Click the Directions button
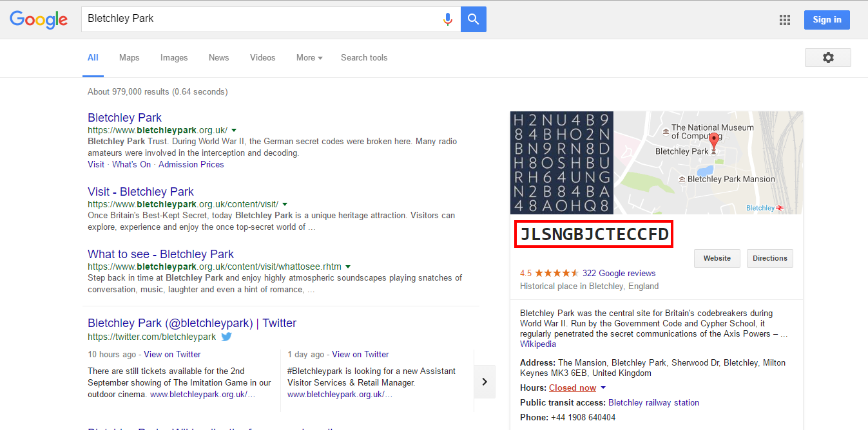The width and height of the screenshot is (868, 430). coord(769,258)
